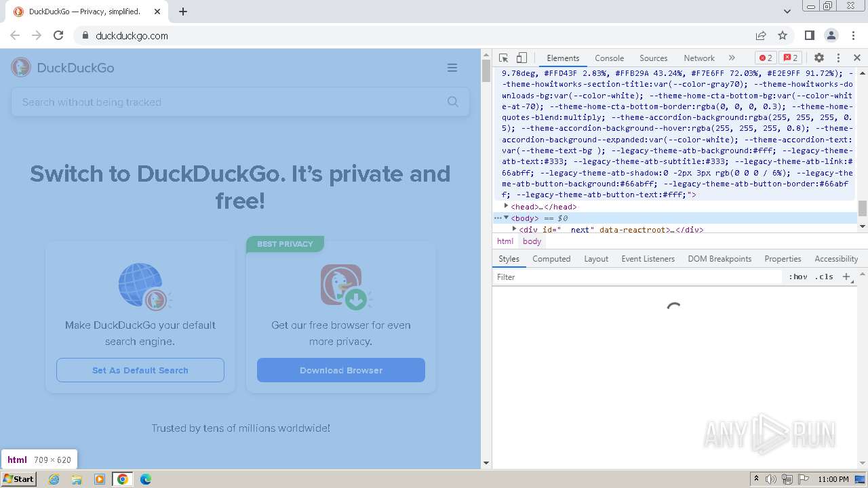Show more DevTools tabs chevron
This screenshot has height=488, width=868.
point(732,58)
